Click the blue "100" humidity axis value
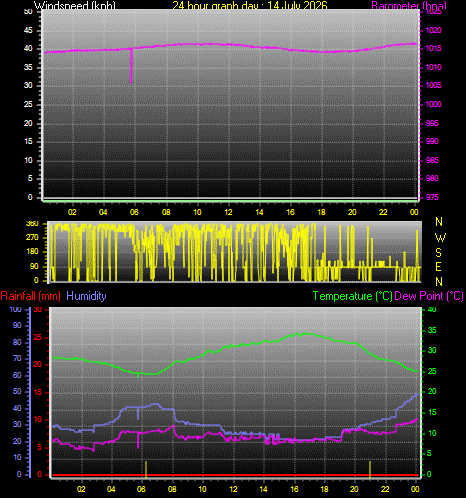 (15, 310)
